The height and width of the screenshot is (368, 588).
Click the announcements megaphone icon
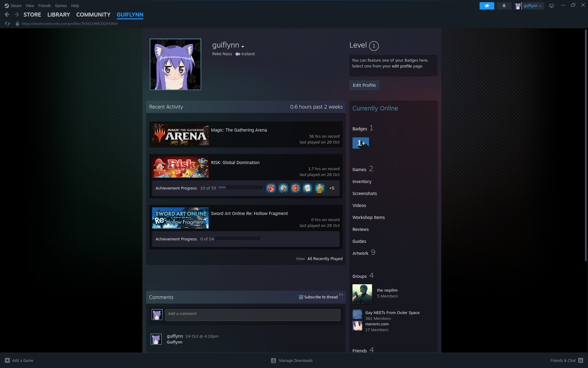point(487,6)
